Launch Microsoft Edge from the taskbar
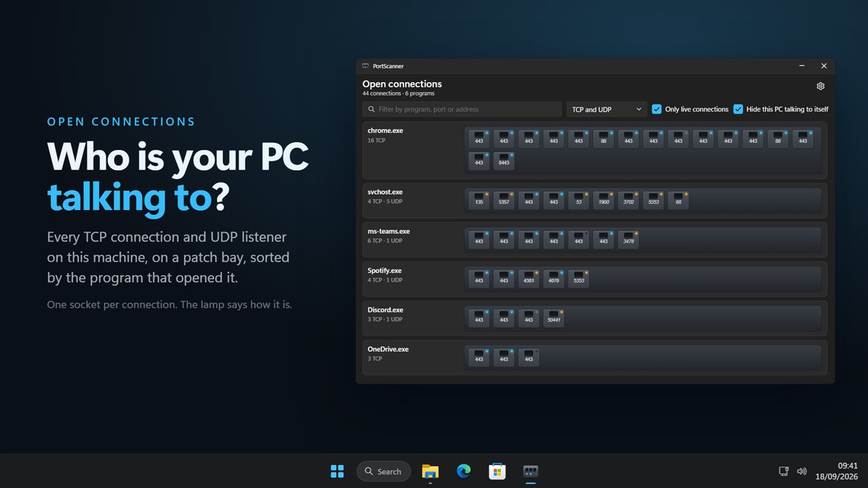The image size is (868, 488). click(x=464, y=471)
